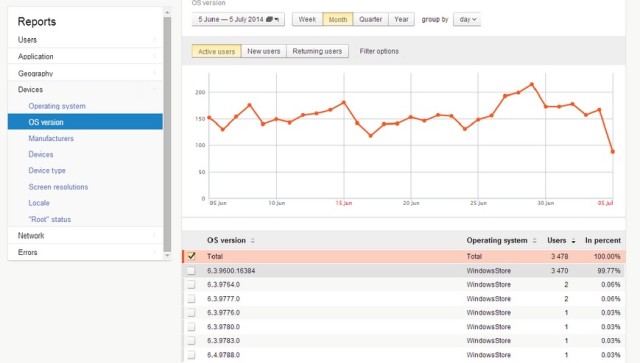
Task: Click the 99.77% percent value
Action: (609, 271)
